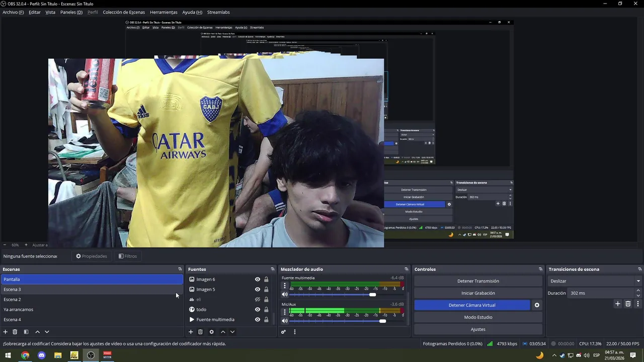644x362 pixels.
Task: Open virtual camera settings gear
Action: pos(537,305)
